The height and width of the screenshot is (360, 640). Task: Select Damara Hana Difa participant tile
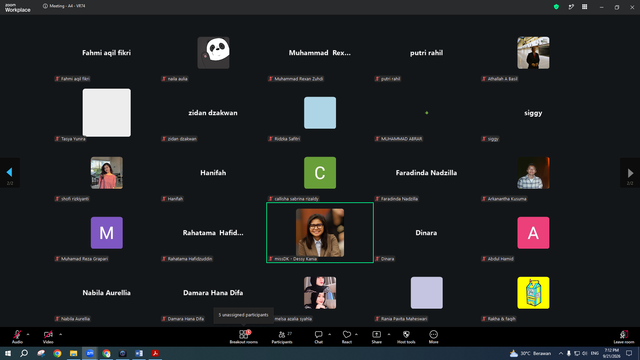(213, 293)
